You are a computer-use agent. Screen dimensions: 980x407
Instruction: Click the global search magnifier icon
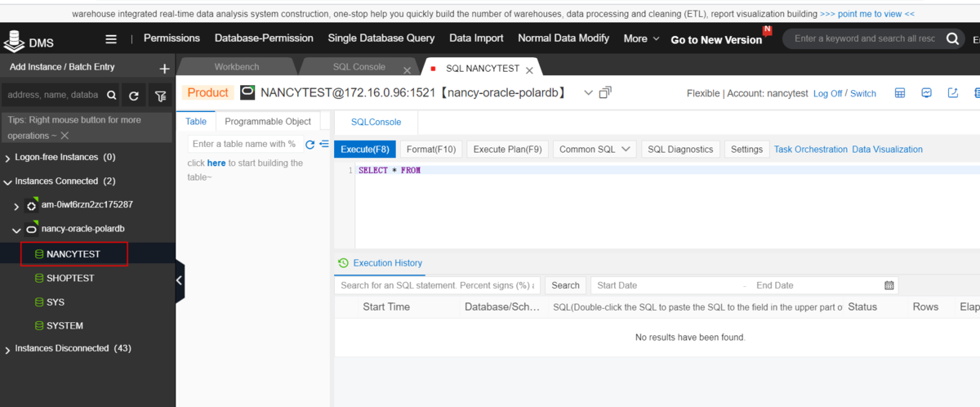pyautogui.click(x=952, y=38)
